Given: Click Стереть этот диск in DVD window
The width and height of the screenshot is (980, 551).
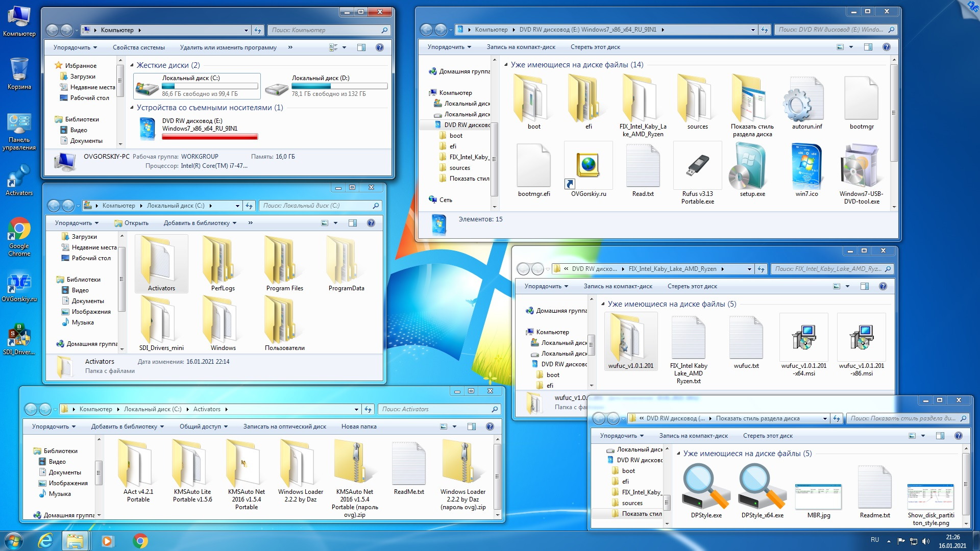Looking at the screenshot, I should coord(595,46).
